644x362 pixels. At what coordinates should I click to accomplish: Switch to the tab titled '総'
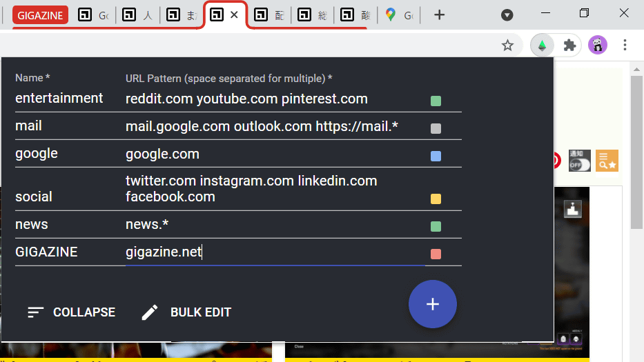[x=313, y=16]
